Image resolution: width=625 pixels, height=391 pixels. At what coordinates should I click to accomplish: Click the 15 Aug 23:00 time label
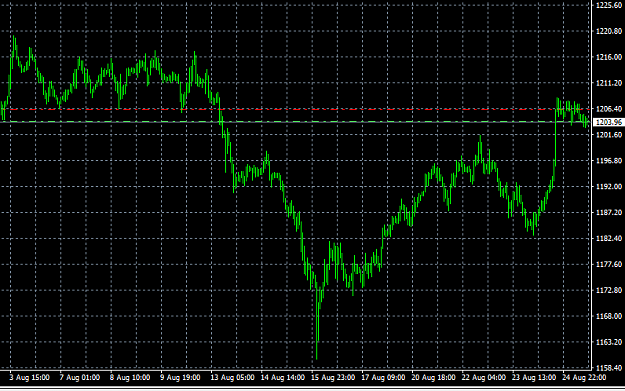pos(333,377)
